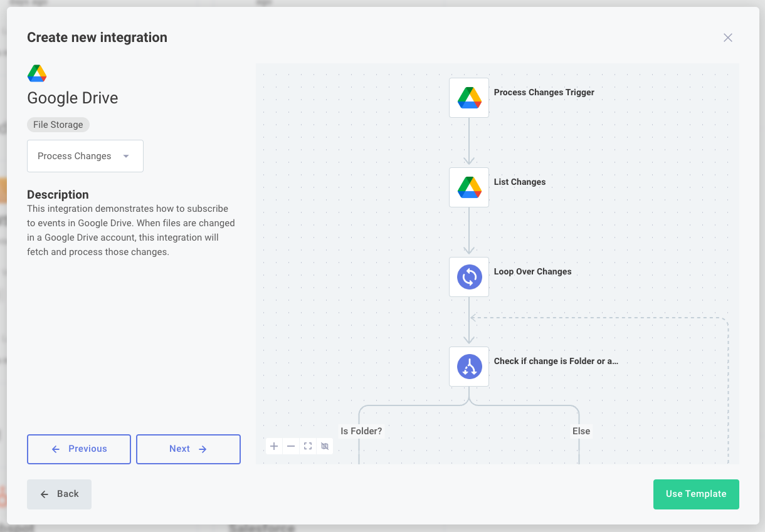Select the Loop Over Changes loop icon
Image resolution: width=765 pixels, height=532 pixels.
click(x=469, y=277)
